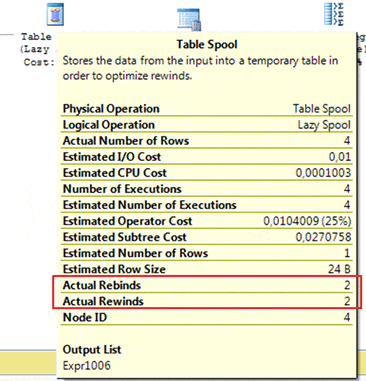Click the Actual Rebinds row
This screenshot has width=366, height=381.
[x=207, y=285]
